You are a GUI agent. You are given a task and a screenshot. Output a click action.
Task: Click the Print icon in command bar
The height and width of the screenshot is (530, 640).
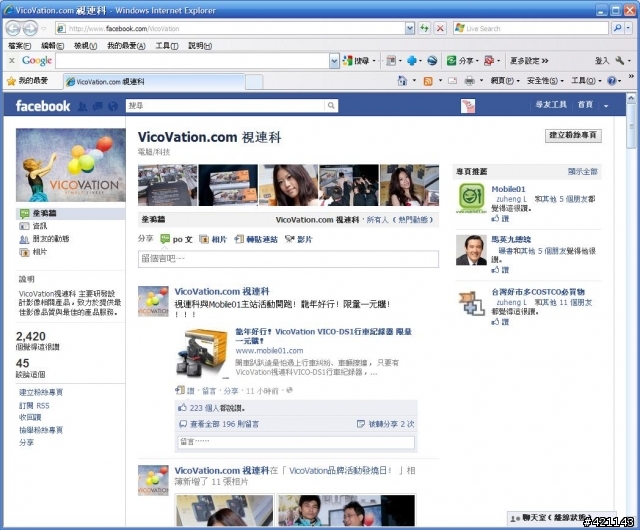point(469,81)
